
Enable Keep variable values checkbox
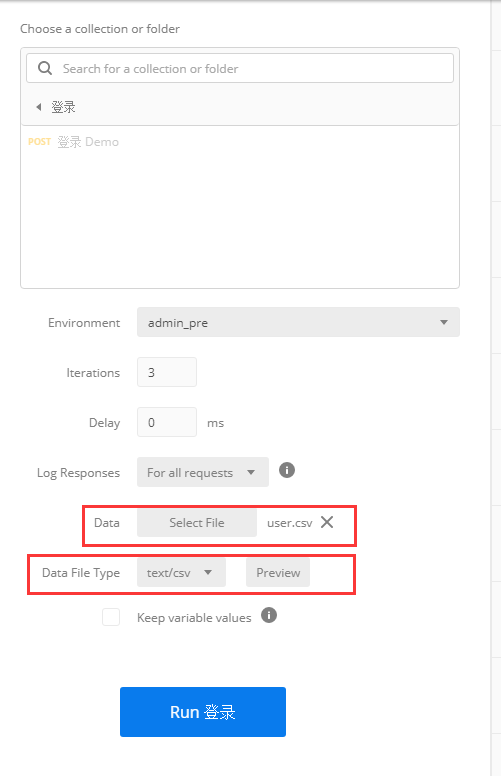[x=111, y=617]
